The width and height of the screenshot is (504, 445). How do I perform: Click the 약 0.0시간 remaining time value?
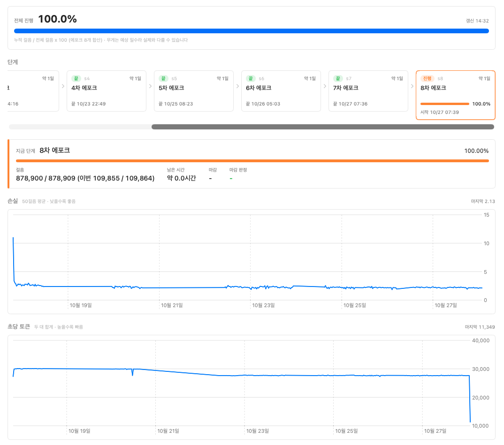click(181, 178)
